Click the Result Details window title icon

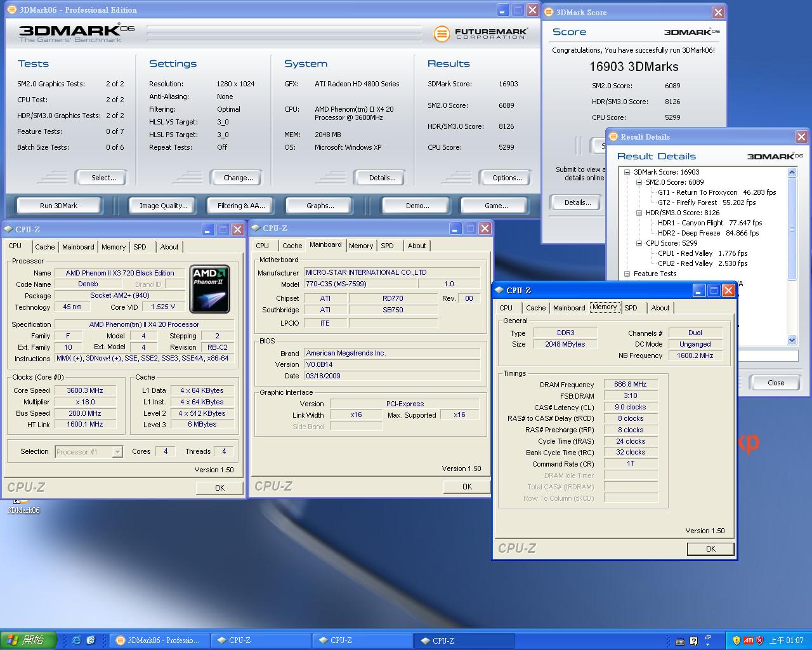(613, 136)
